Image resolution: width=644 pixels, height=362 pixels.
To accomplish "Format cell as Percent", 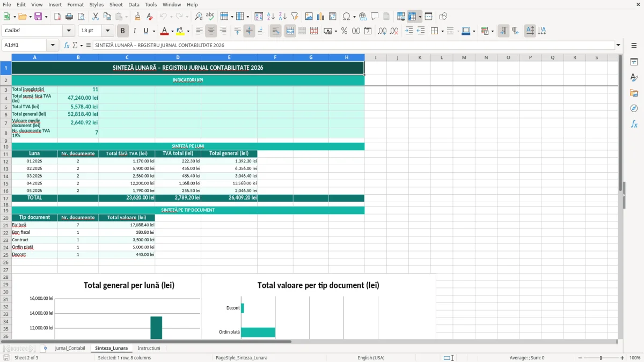I will click(344, 31).
